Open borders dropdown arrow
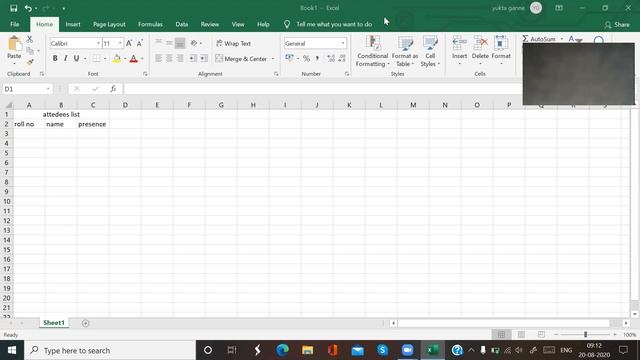Image resolution: width=640 pixels, height=360 pixels. pyautogui.click(x=105, y=59)
